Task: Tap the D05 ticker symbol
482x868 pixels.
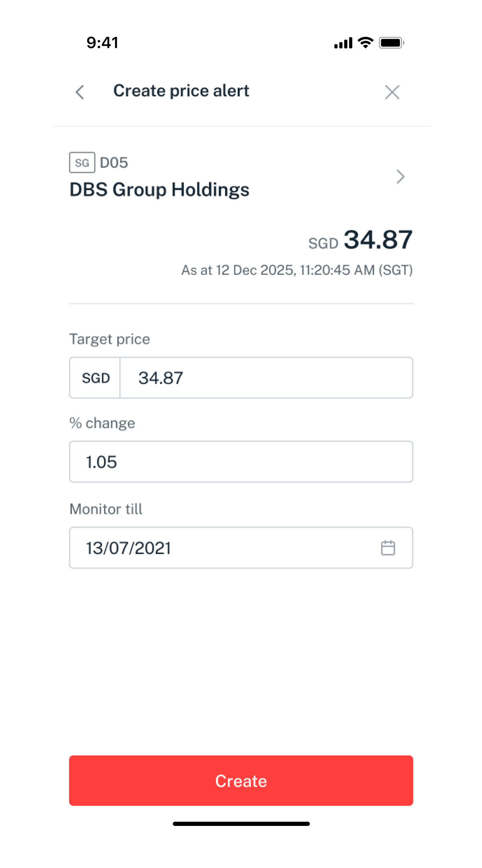Action: [114, 163]
